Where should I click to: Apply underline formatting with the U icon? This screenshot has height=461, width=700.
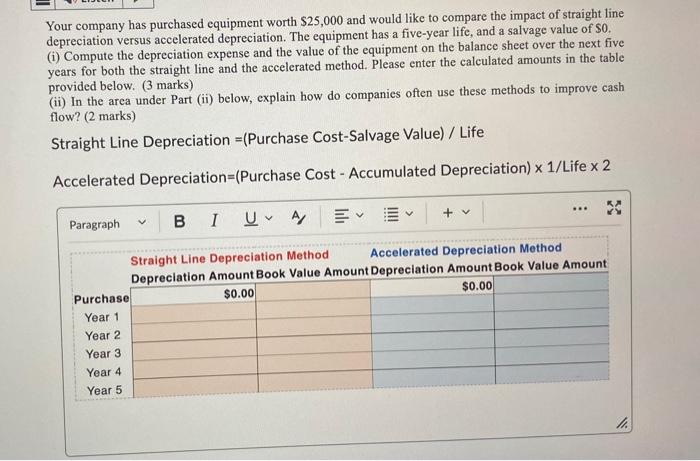(x=251, y=219)
